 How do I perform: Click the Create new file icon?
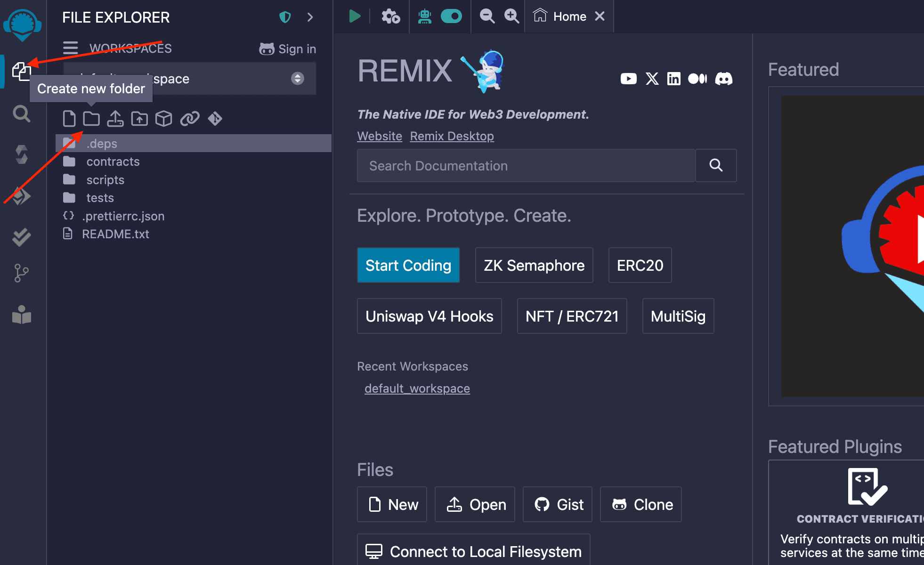[x=69, y=119]
